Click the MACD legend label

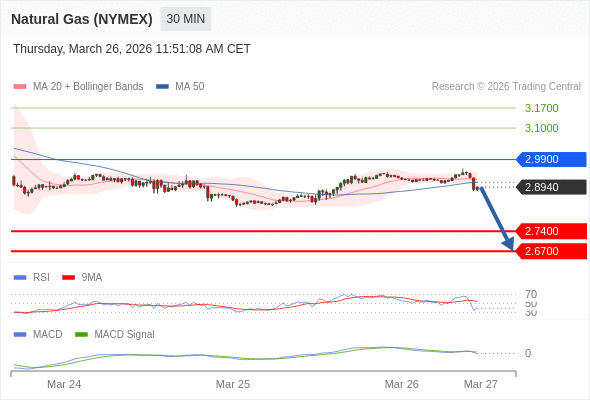coord(47,334)
